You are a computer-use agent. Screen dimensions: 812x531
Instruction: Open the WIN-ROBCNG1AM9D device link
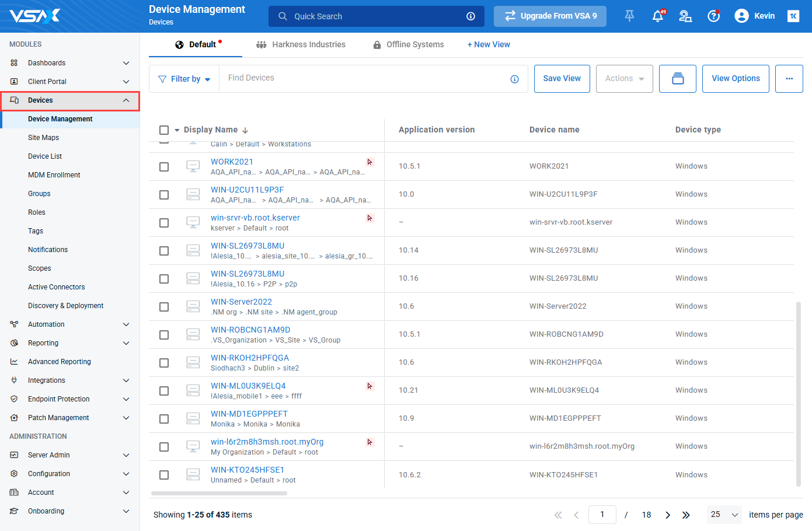click(250, 330)
